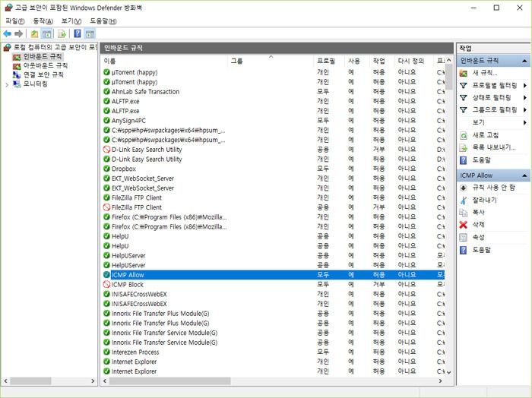Image resolution: width=532 pixels, height=398 pixels.
Task: Open the 도움말 menu in menu bar
Action: pos(103,21)
